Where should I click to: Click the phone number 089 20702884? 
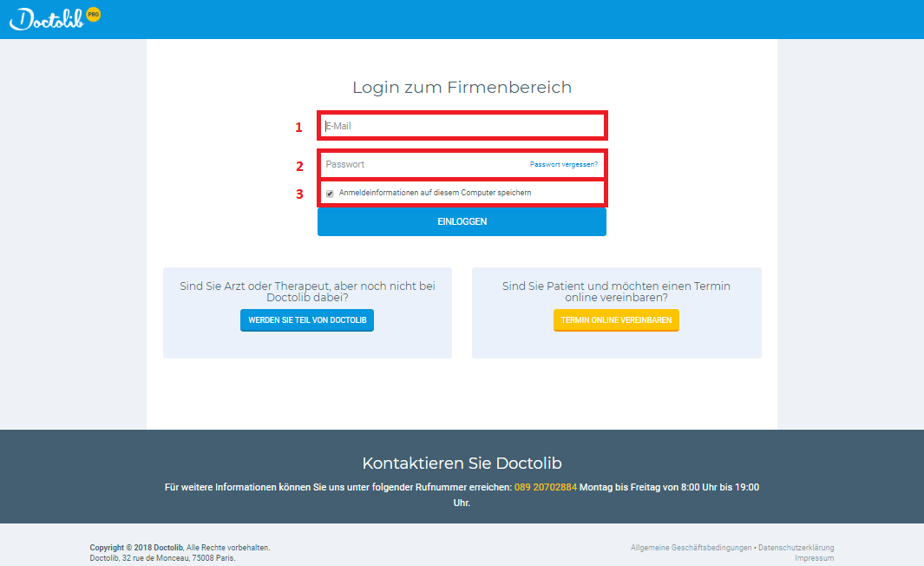pyautogui.click(x=546, y=487)
